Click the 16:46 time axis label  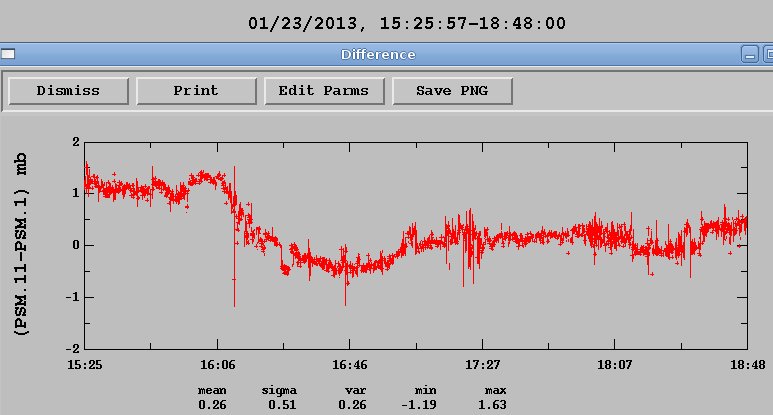350,365
